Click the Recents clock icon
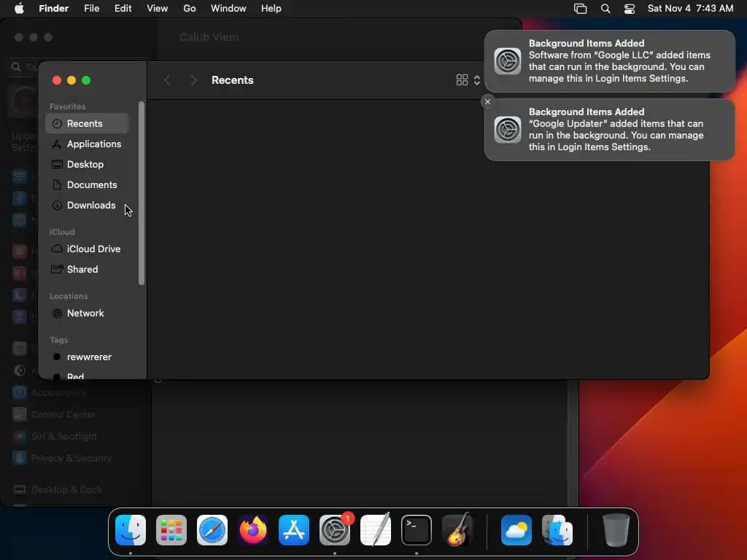 click(x=57, y=123)
